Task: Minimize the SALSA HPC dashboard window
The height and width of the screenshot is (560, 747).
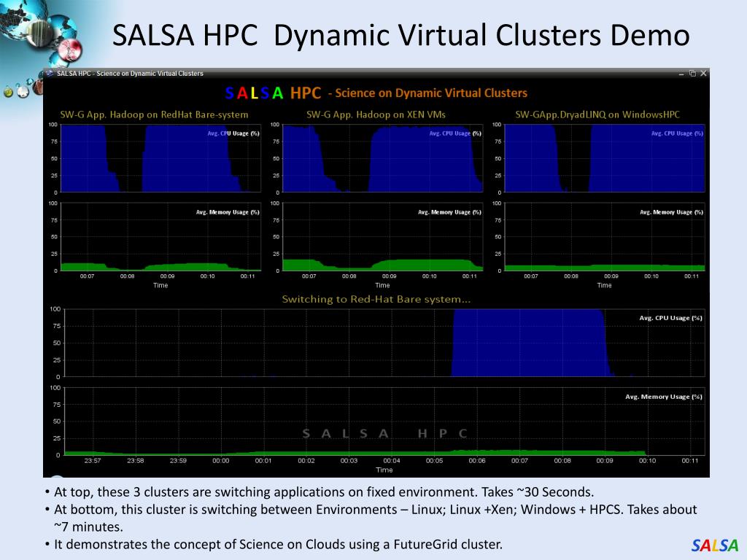Action: pos(681,74)
